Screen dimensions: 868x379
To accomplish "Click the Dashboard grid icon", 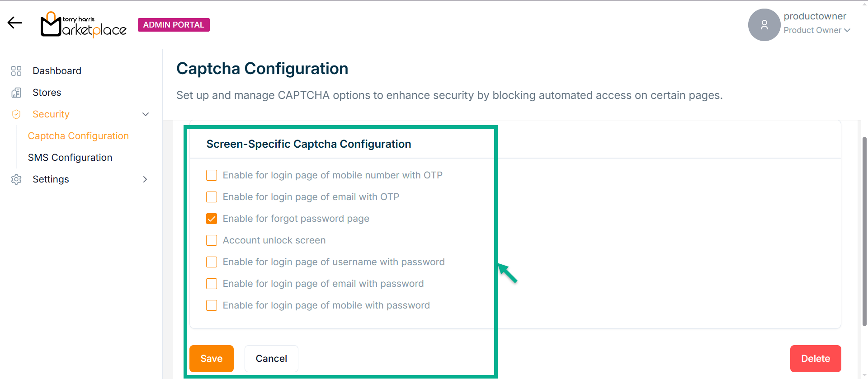I will 16,71.
